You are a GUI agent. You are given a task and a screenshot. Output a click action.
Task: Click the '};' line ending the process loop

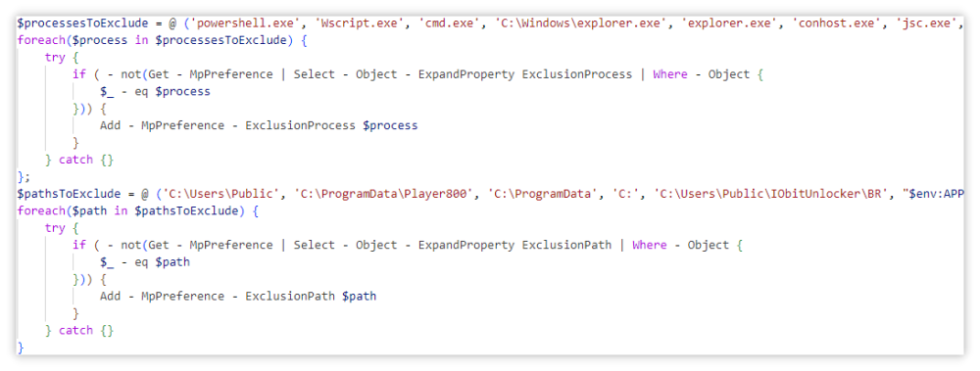[24, 177]
